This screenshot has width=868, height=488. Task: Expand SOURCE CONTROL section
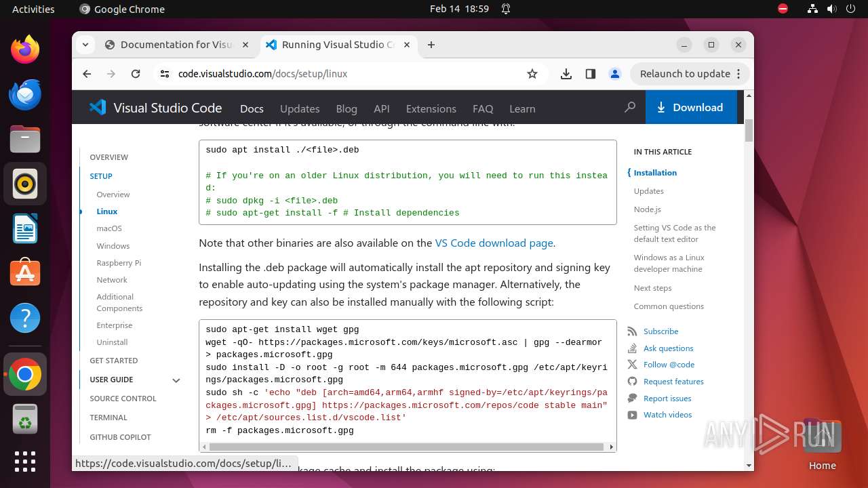(x=123, y=399)
